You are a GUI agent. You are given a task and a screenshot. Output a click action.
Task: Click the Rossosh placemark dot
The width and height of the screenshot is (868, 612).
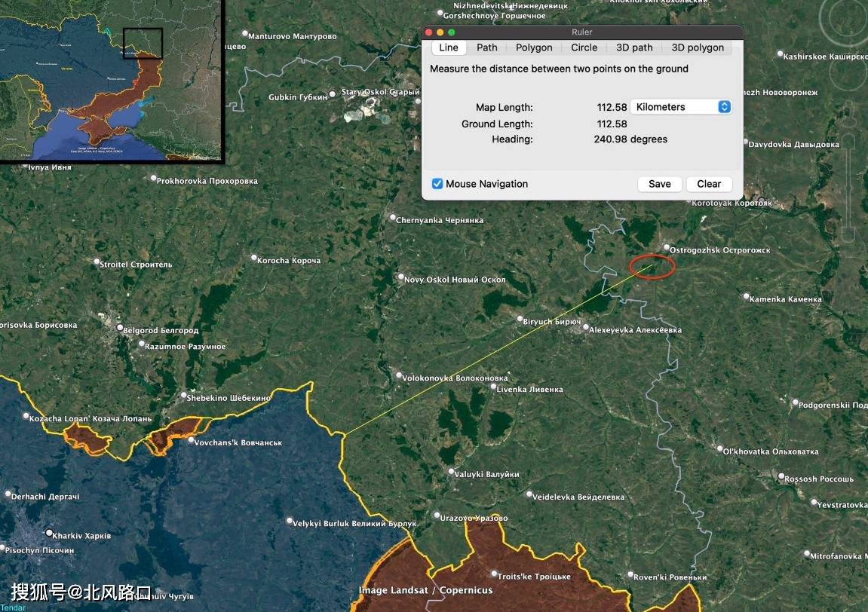coord(781,476)
